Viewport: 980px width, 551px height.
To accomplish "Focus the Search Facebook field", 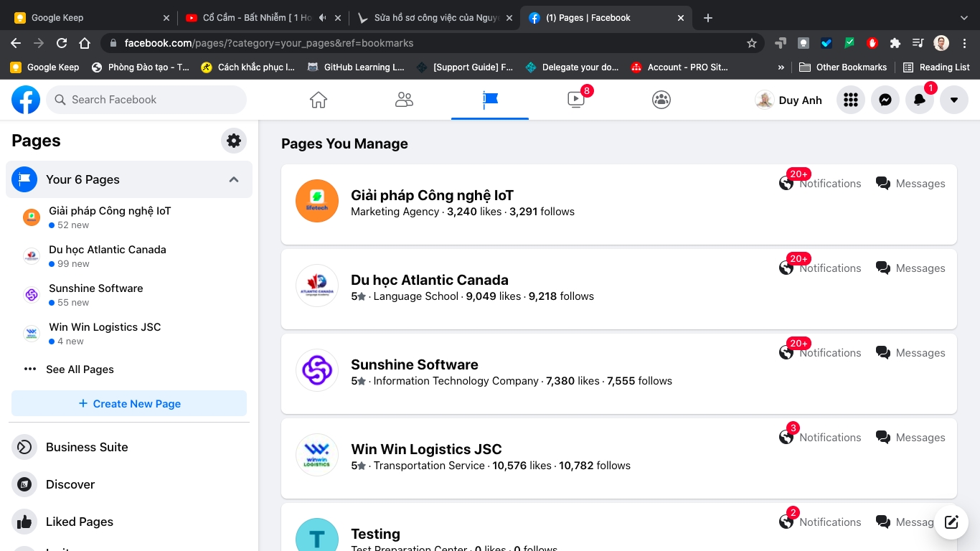I will pos(146,100).
